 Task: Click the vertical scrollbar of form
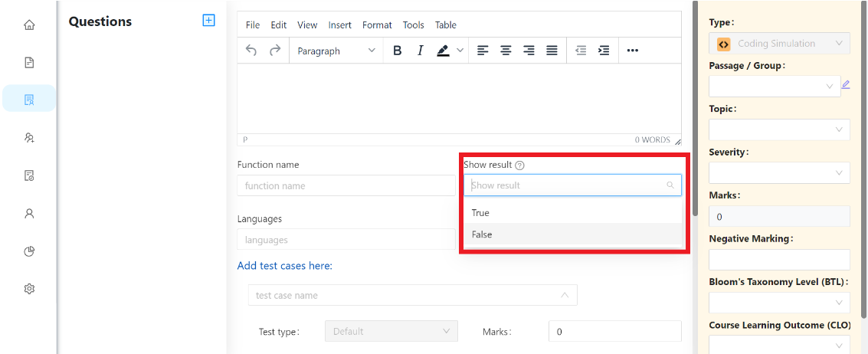(x=696, y=108)
